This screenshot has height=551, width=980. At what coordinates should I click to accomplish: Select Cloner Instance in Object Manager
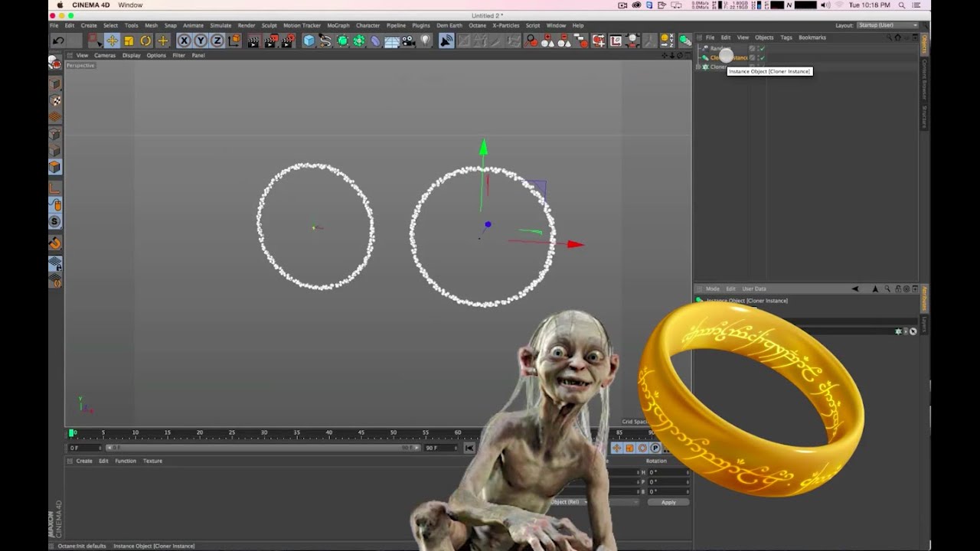(728, 57)
